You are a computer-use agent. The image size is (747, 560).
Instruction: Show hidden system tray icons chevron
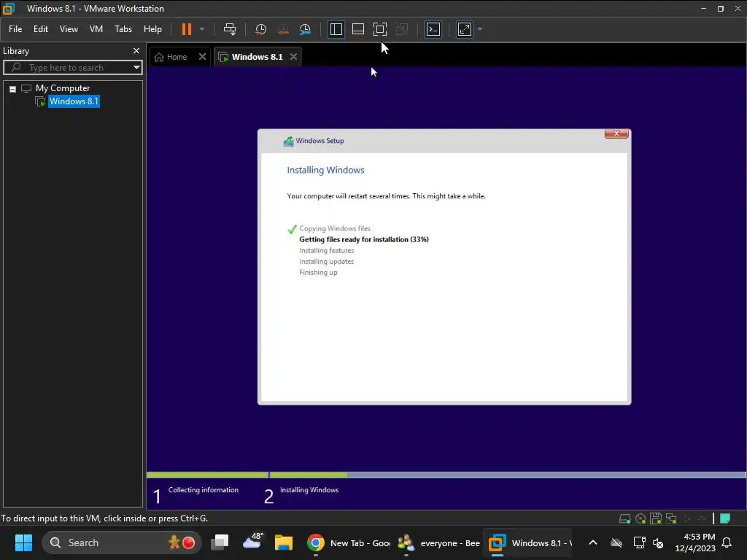(x=592, y=542)
